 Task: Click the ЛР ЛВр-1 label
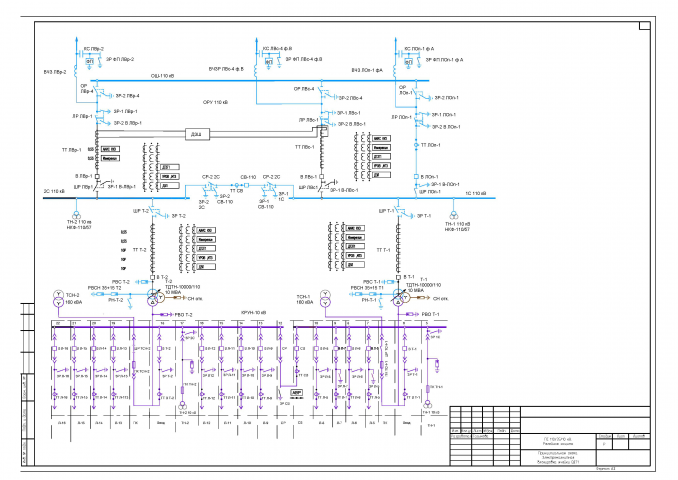(82, 116)
